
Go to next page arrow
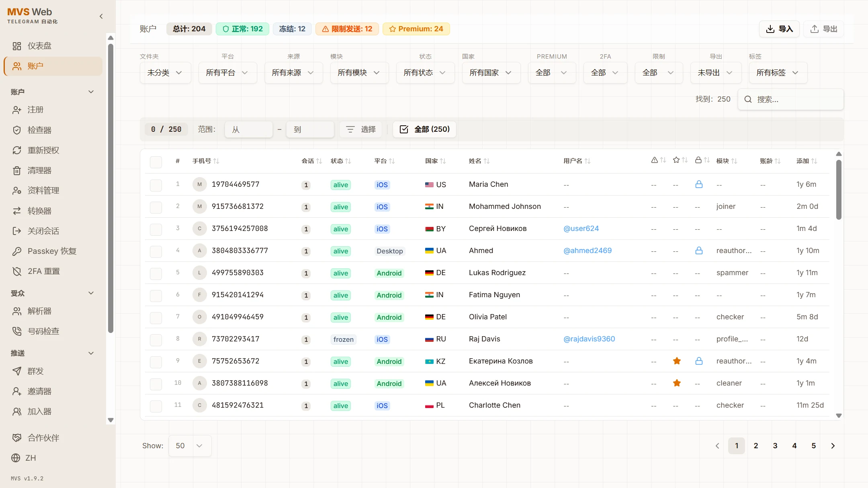pyautogui.click(x=833, y=446)
